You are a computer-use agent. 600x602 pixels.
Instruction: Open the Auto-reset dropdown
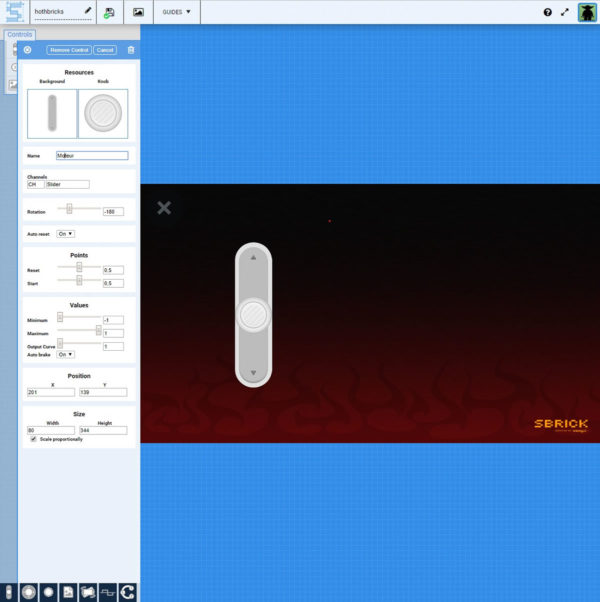65,233
